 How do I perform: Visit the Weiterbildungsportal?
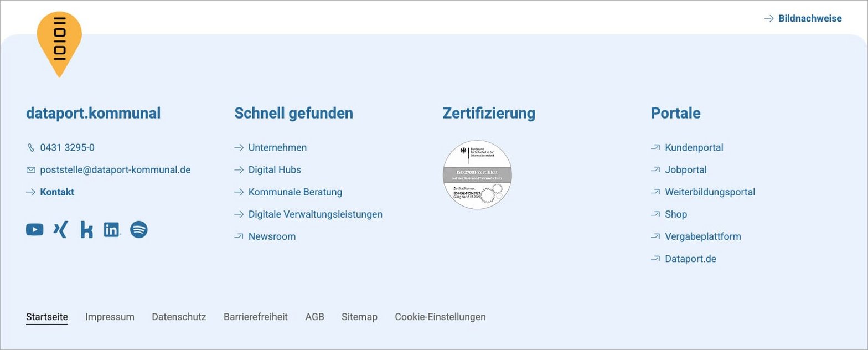pyautogui.click(x=710, y=192)
